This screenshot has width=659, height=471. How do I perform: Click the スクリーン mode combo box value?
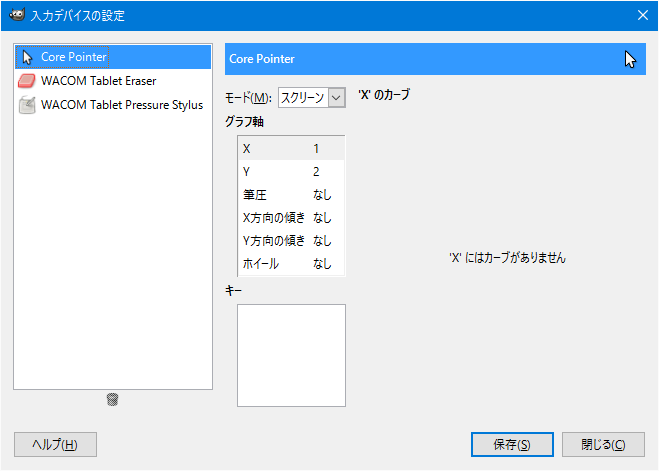303,98
